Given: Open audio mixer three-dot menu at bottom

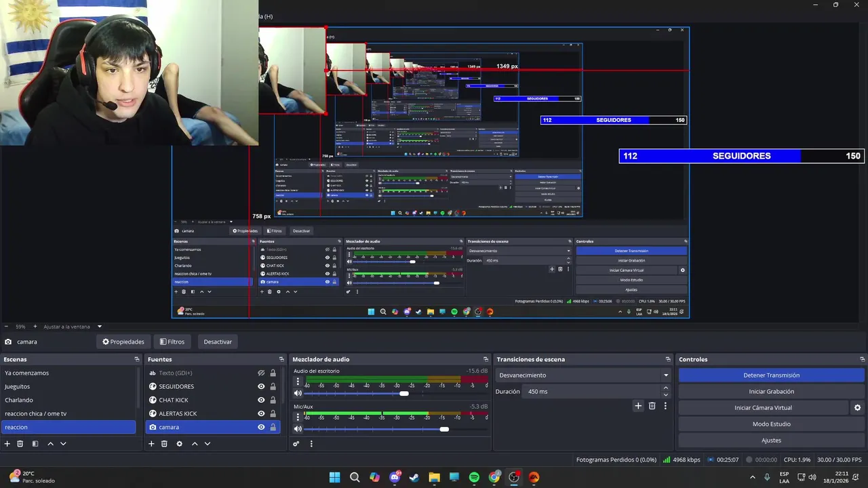Looking at the screenshot, I should click(x=311, y=444).
